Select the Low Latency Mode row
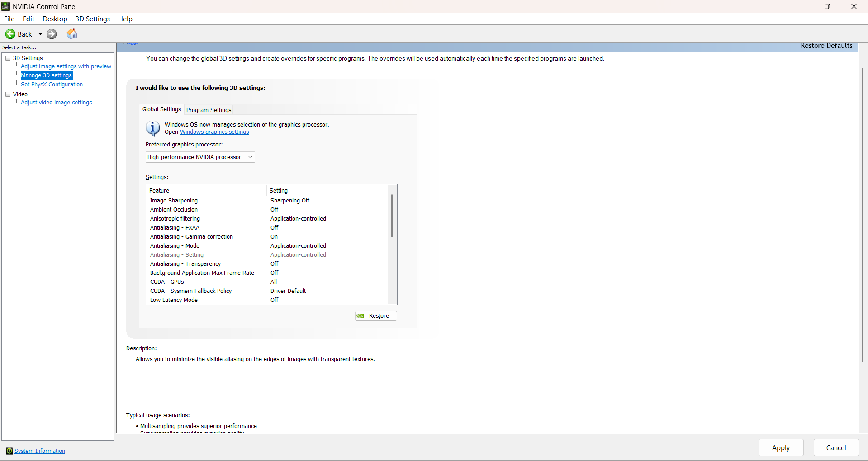The height and width of the screenshot is (461, 868). click(x=267, y=300)
